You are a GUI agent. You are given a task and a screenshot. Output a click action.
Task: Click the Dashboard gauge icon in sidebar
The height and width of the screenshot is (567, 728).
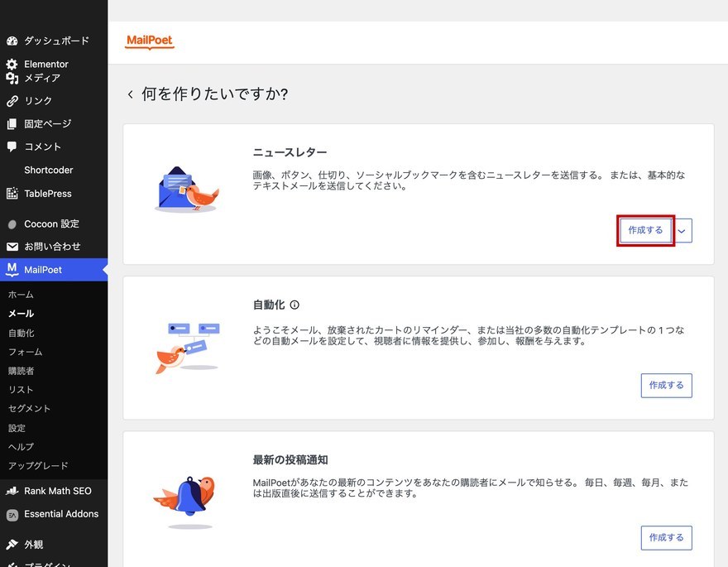coord(12,41)
